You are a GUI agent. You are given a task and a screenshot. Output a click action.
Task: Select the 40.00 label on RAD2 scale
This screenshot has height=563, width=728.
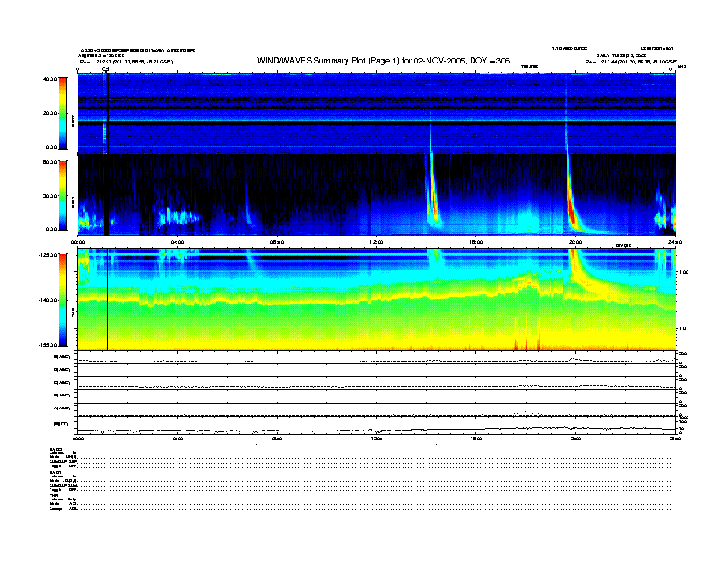50,79
